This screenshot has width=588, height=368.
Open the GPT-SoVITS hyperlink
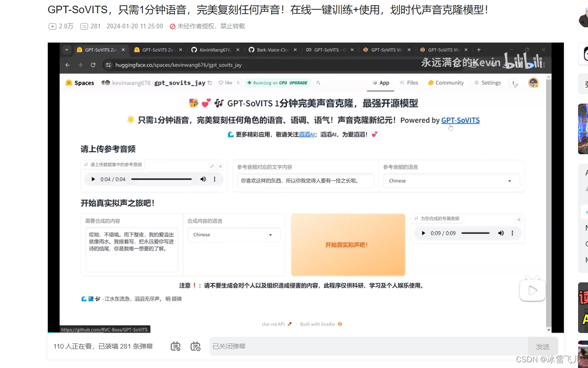[x=460, y=120]
